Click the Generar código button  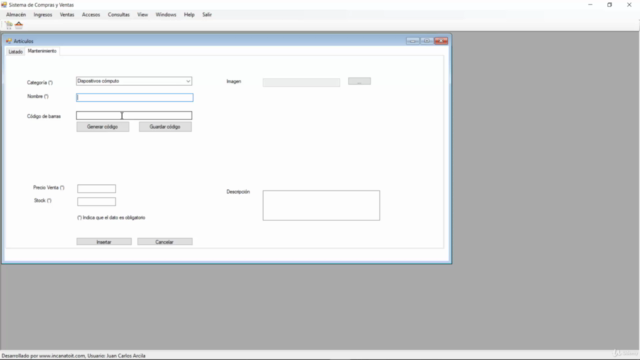102,127
